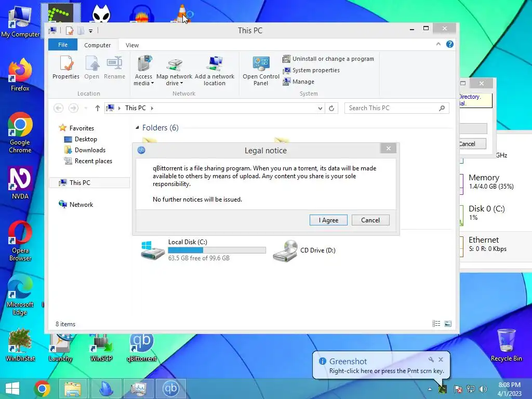The height and width of the screenshot is (399, 532).
Task: Open the NVDA desktop shortcut
Action: (20, 182)
